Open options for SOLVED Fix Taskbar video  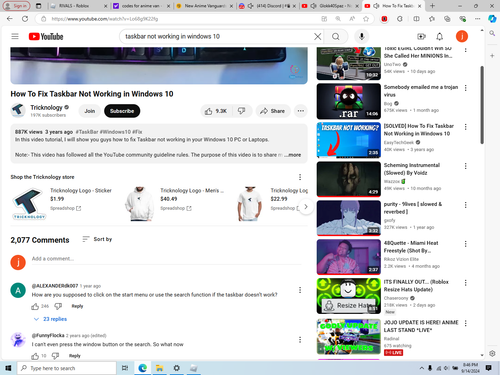466,127
